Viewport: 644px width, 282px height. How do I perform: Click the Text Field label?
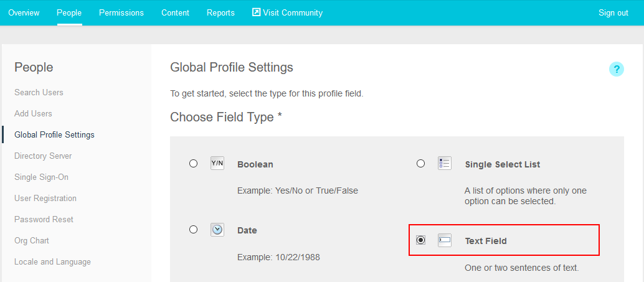pyautogui.click(x=486, y=242)
